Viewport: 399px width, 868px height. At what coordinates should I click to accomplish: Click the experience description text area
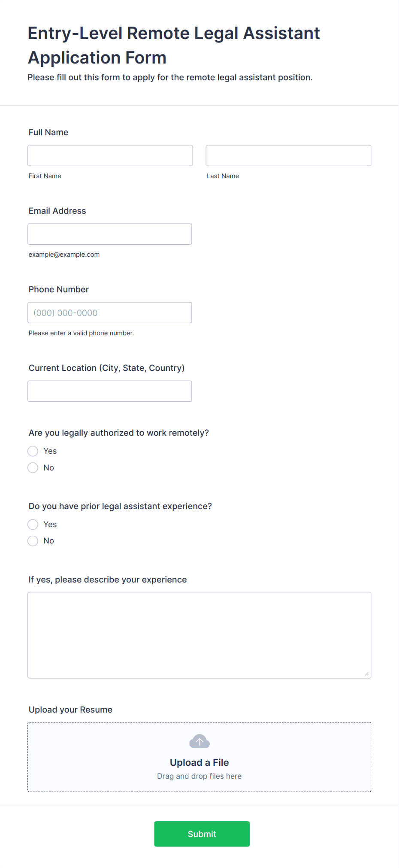tap(199, 635)
